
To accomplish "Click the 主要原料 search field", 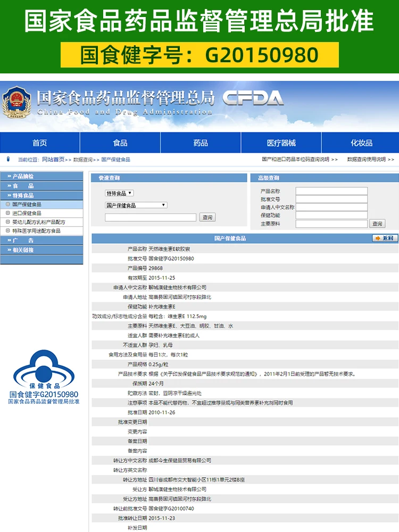I will [x=331, y=223].
